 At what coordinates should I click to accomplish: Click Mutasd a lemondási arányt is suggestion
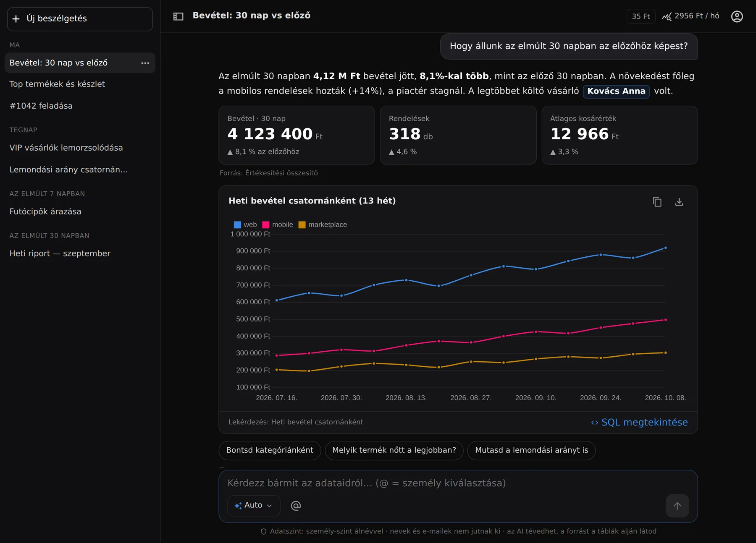[x=531, y=450]
